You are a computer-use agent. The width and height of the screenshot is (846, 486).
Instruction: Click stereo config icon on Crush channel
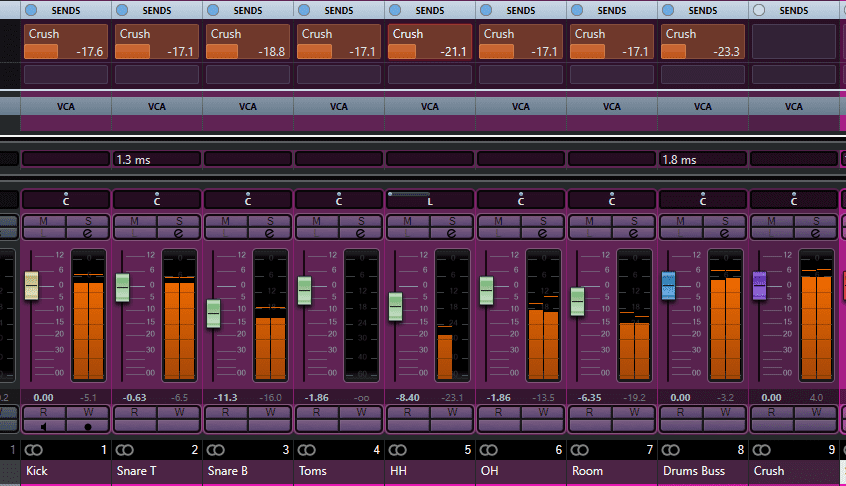click(762, 450)
